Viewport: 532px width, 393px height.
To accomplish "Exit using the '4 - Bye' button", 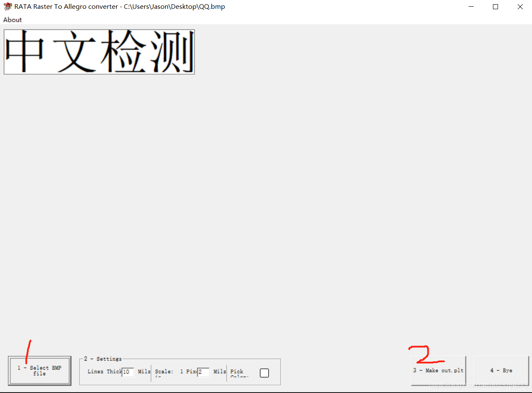I will 501,371.
